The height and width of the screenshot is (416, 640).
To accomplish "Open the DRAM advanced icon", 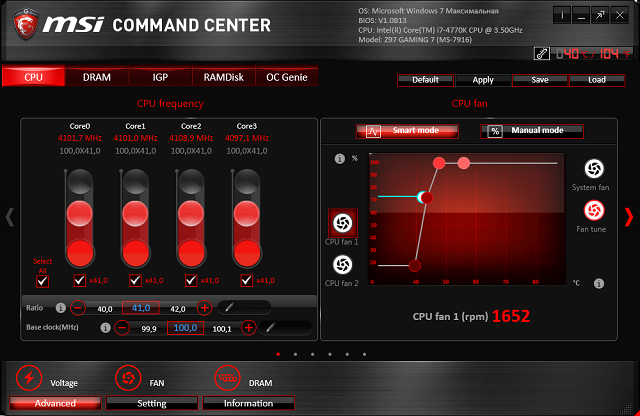I will pos(227,378).
